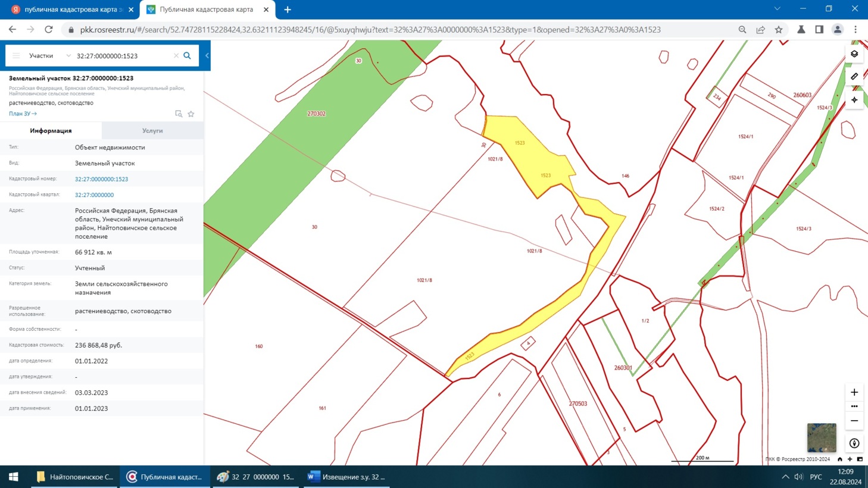Screen dimensions: 868x488
Task: Open Word document Извещение in taskbar
Action: 346,477
